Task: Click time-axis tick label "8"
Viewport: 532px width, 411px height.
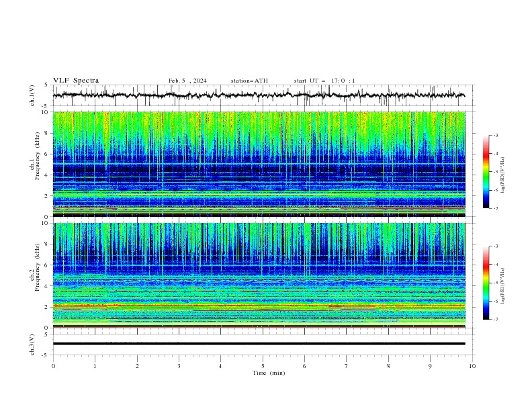Action: click(388, 366)
